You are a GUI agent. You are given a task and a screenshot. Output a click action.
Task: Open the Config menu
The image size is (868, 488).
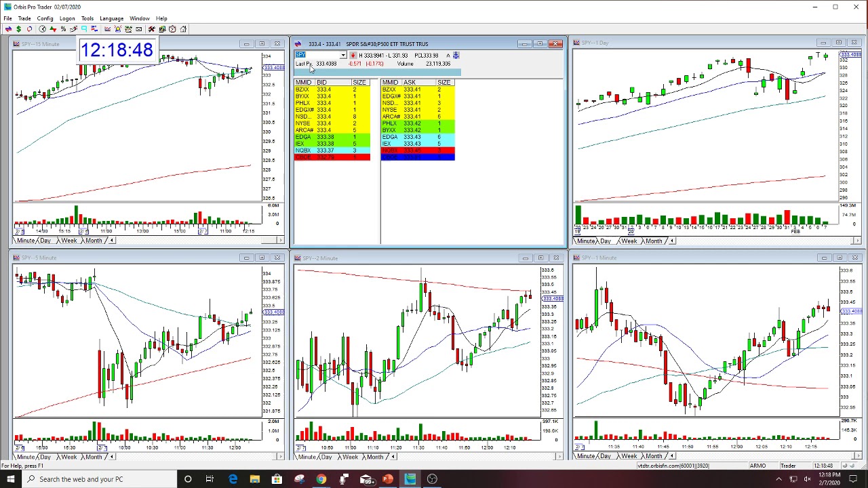(45, 18)
